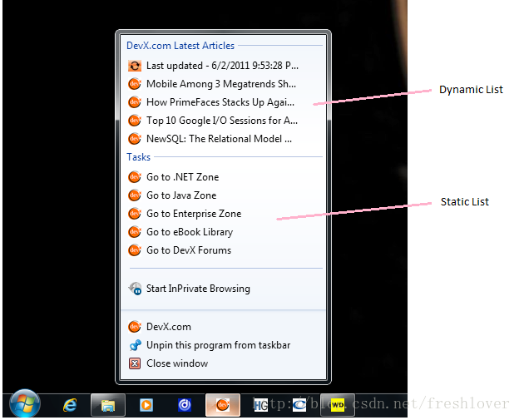This screenshot has height=420, width=519.
Task: Unpin this program from taskbar
Action: (x=218, y=345)
